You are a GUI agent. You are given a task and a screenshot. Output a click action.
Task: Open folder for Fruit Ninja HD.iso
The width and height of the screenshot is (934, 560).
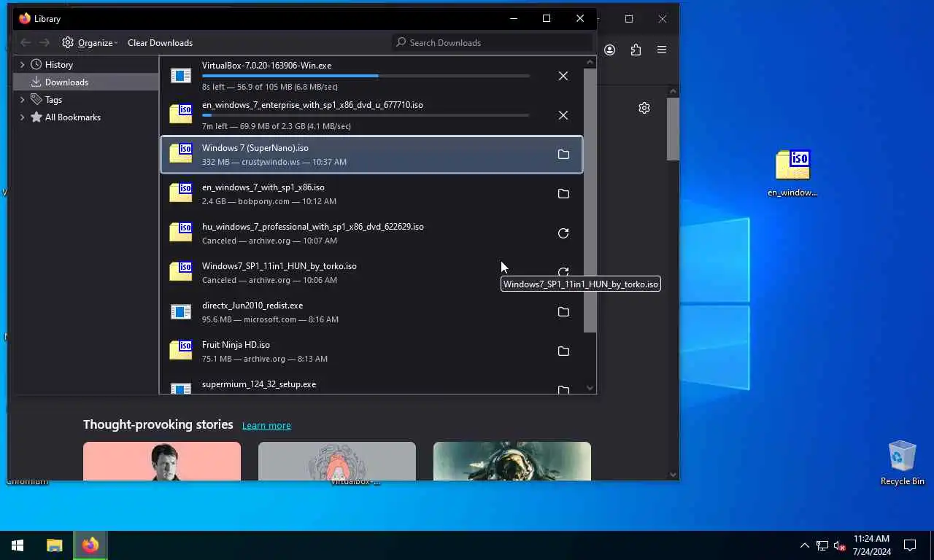563,351
